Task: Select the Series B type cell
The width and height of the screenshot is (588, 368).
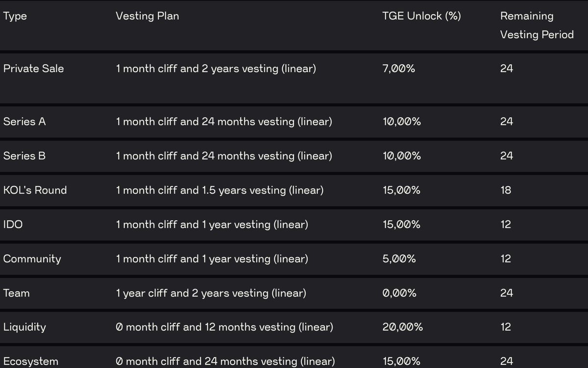Action: pyautogui.click(x=24, y=156)
